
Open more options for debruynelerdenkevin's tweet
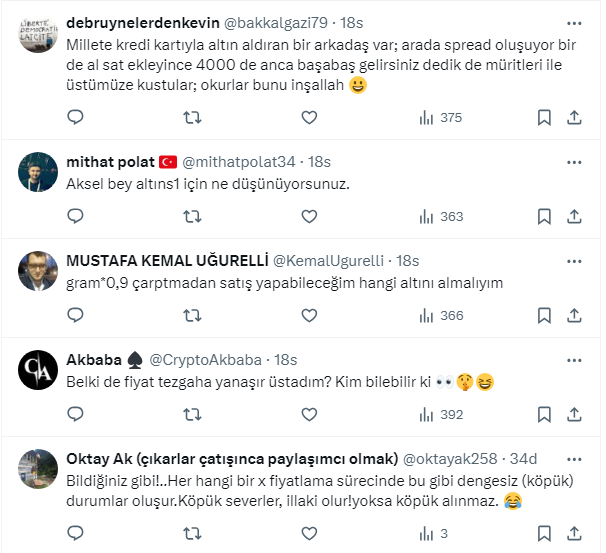point(574,22)
